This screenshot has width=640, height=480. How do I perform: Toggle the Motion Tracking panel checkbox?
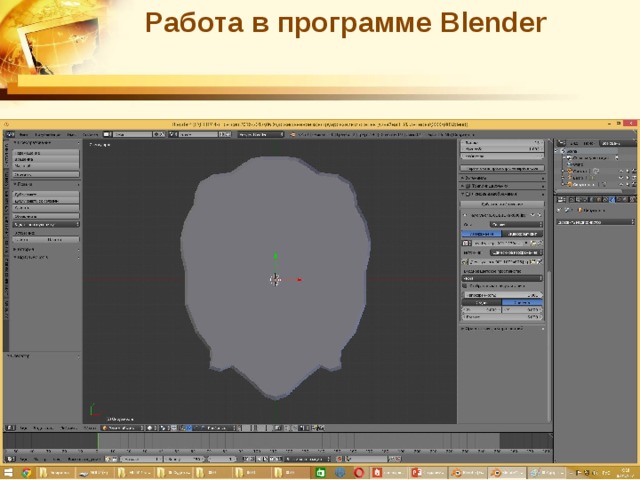(468, 186)
